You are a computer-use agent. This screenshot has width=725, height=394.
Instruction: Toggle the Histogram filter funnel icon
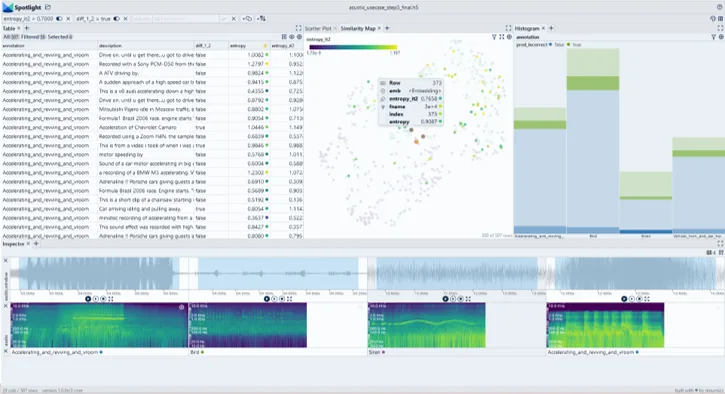(x=713, y=37)
